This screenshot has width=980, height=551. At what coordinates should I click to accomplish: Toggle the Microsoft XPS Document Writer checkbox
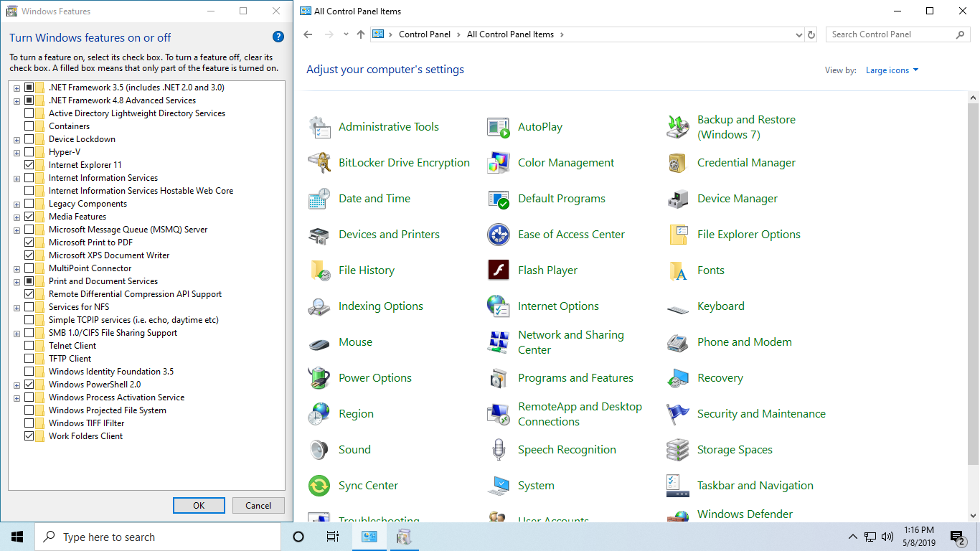(29, 255)
